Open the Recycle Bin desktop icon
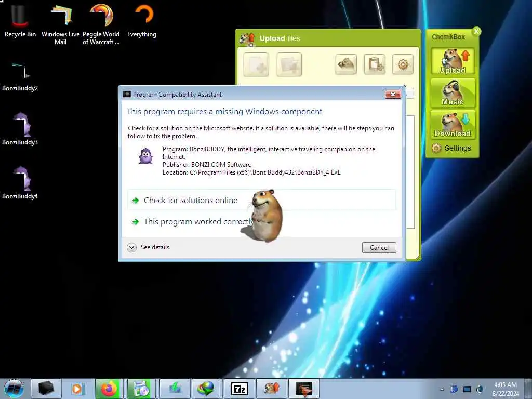This screenshot has height=399, width=532. point(20,21)
